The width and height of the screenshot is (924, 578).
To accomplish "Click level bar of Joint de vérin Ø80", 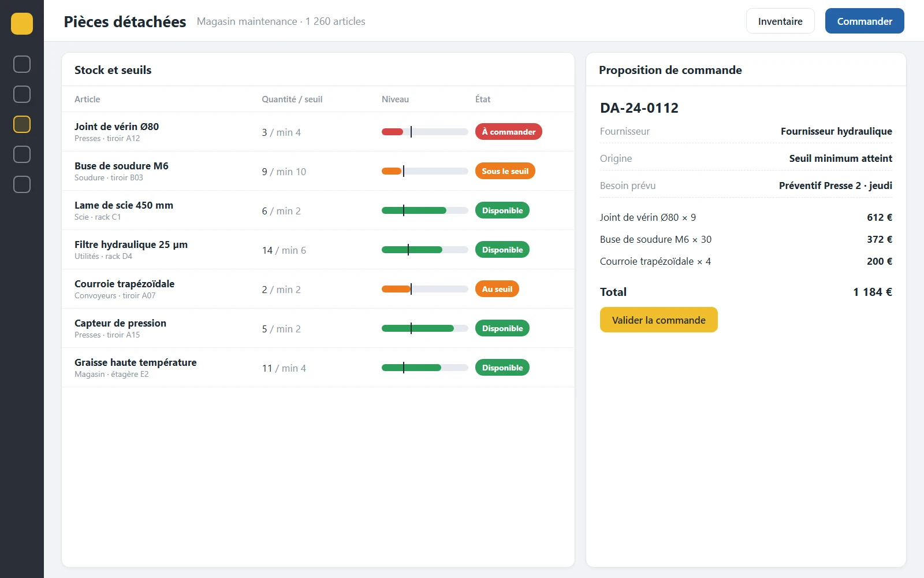I will pos(425,132).
